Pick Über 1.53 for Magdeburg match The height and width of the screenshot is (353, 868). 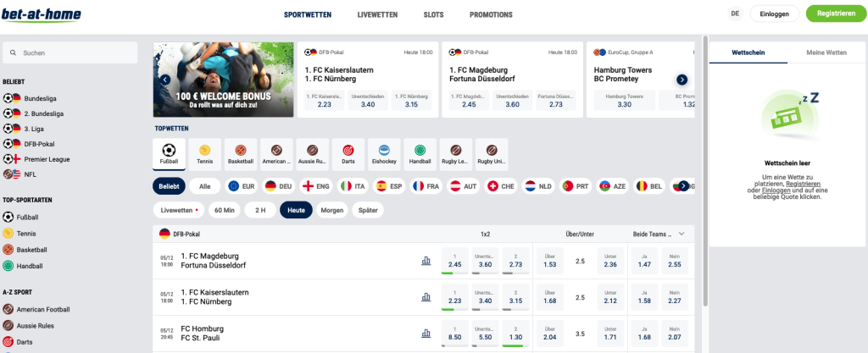[549, 261]
